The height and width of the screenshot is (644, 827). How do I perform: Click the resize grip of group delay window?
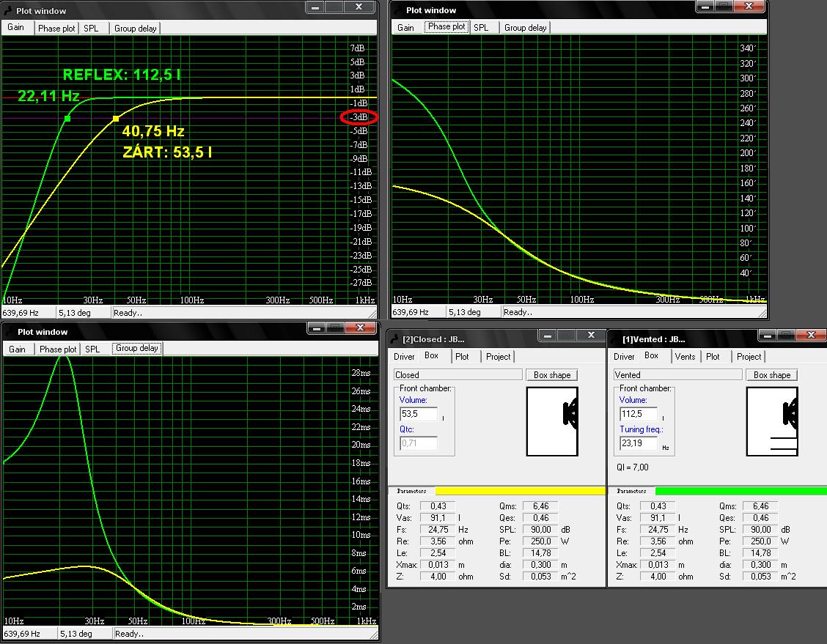pos(373,634)
